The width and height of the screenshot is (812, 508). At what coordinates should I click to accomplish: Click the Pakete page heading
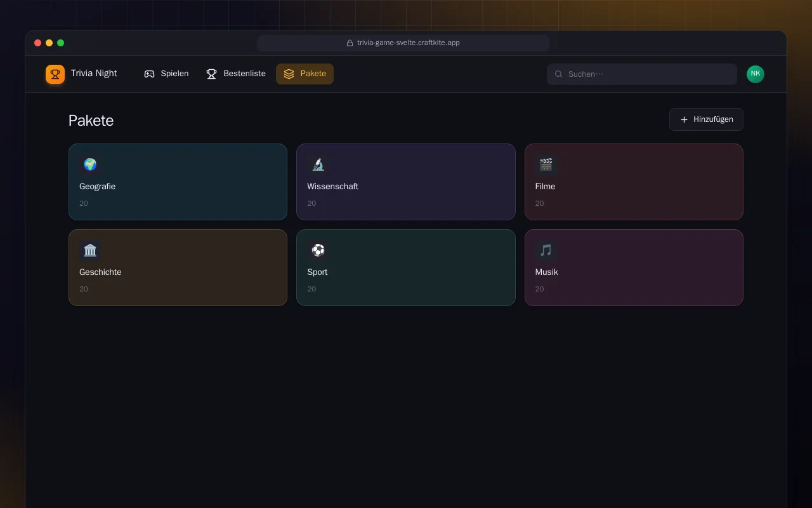tap(91, 121)
